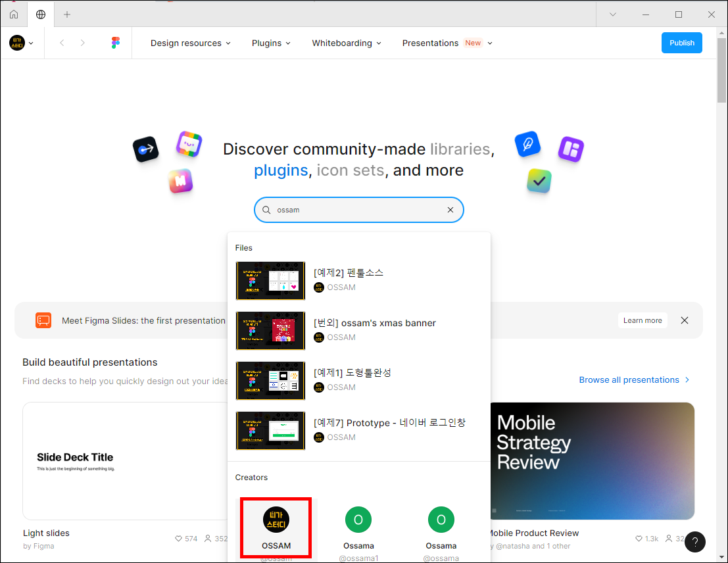728x563 pixels.
Task: Go back with the left arrow
Action: (x=62, y=43)
